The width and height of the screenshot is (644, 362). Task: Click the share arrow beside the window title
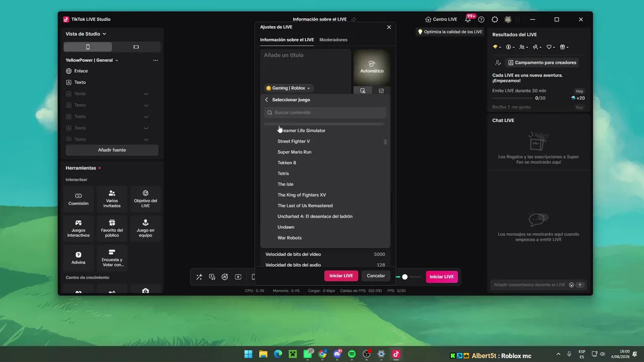pos(354,19)
